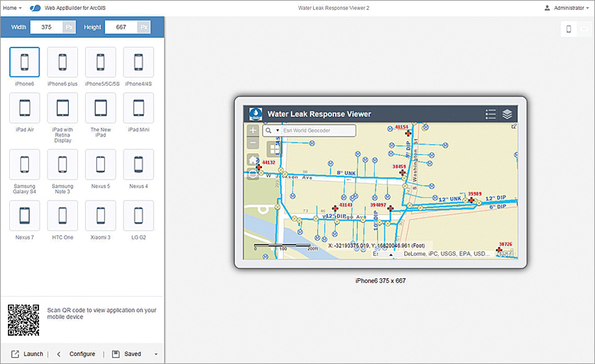Open the legend widget list icon
The height and width of the screenshot is (364, 595).
491,114
